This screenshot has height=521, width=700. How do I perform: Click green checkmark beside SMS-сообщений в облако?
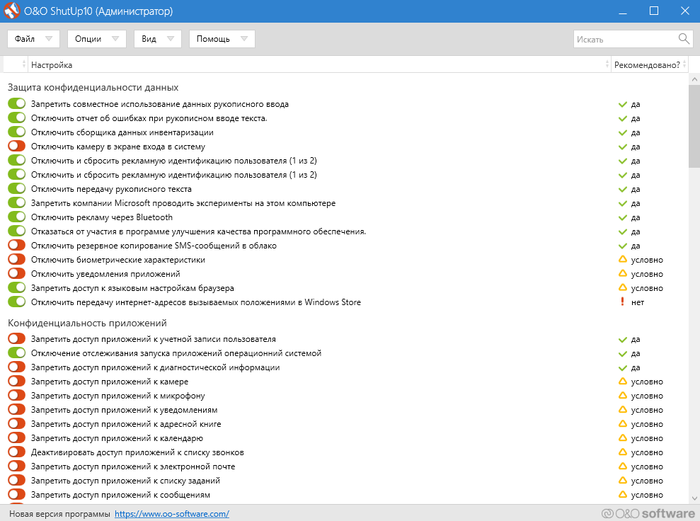click(622, 246)
